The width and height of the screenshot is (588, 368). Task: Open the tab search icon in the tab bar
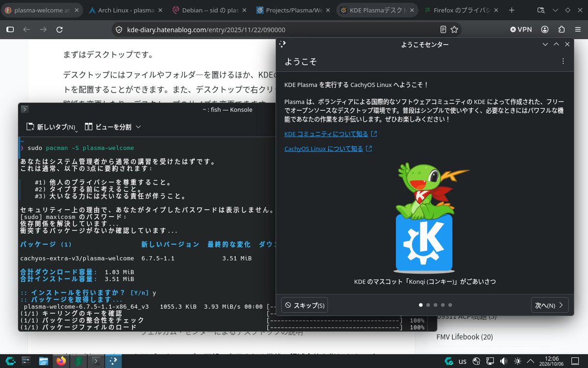(541, 10)
